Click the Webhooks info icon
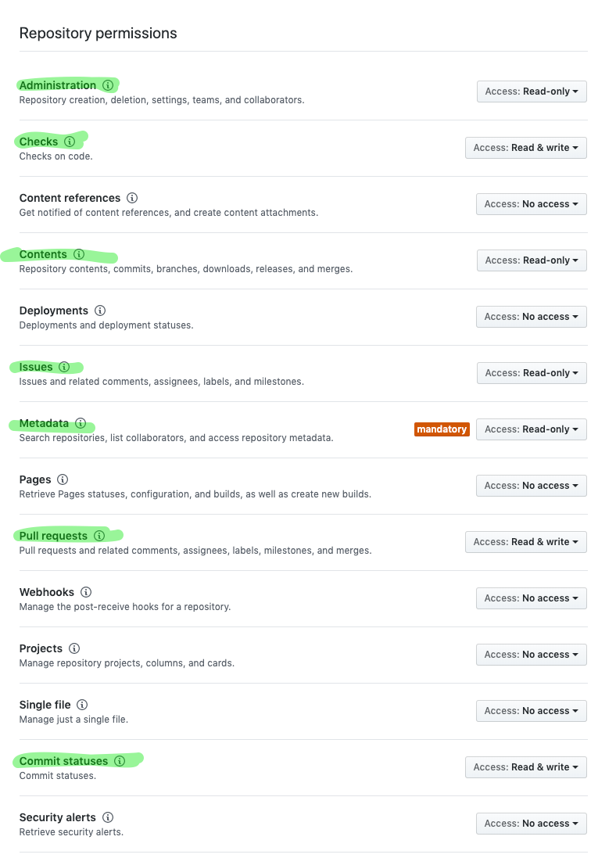 [x=86, y=592]
